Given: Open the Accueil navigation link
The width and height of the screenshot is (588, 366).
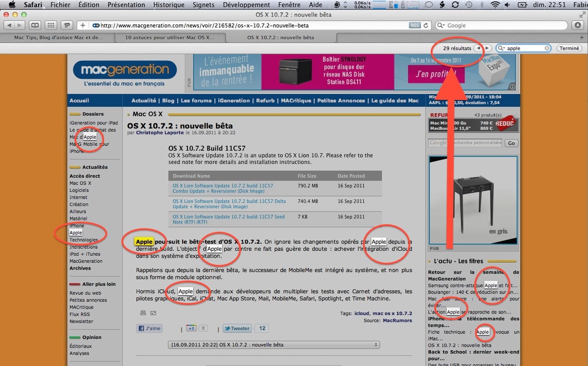Looking at the screenshot, I should pos(79,101).
